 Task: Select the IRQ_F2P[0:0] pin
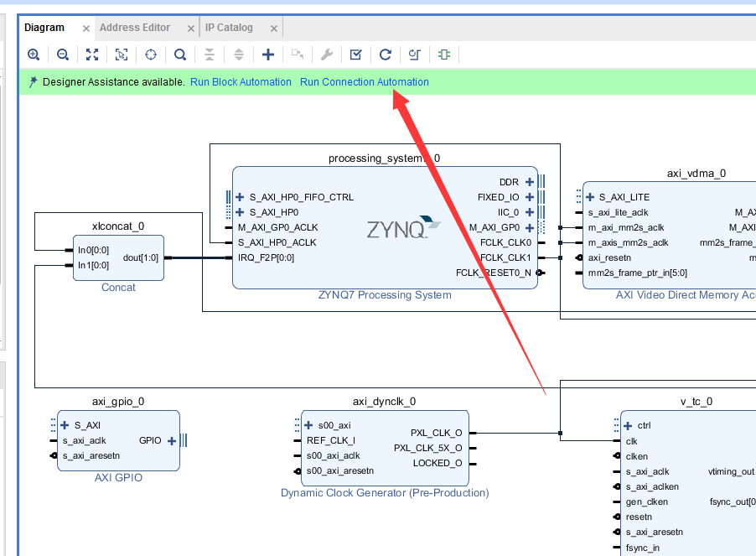point(266,257)
